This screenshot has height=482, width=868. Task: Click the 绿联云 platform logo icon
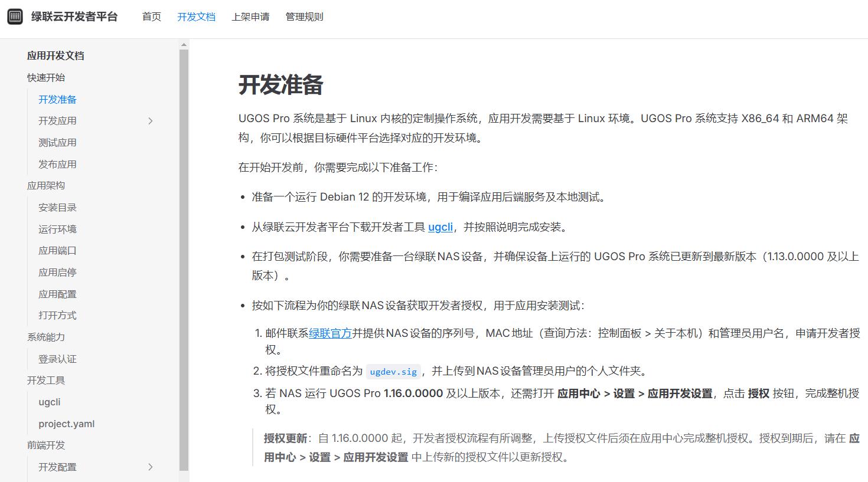[15, 17]
